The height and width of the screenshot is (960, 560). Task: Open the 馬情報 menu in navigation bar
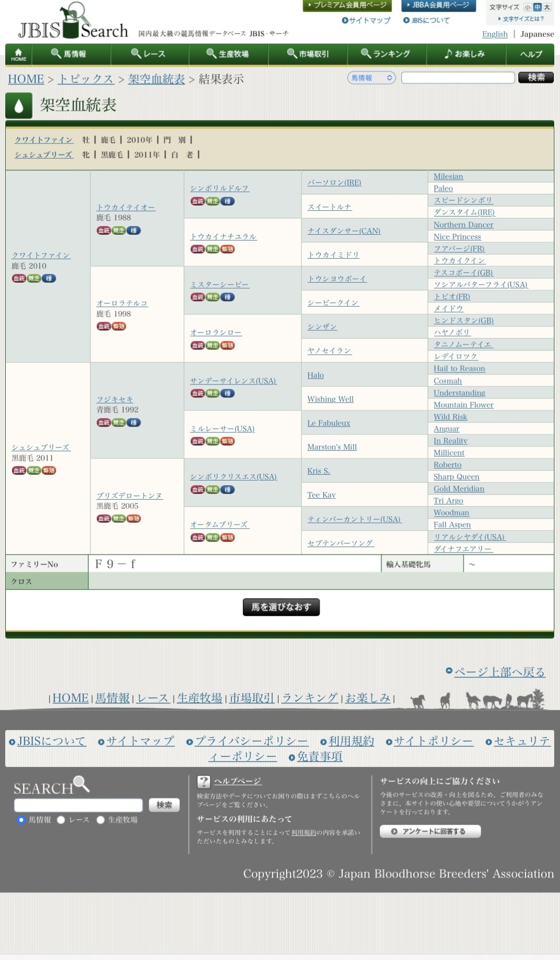click(x=71, y=54)
